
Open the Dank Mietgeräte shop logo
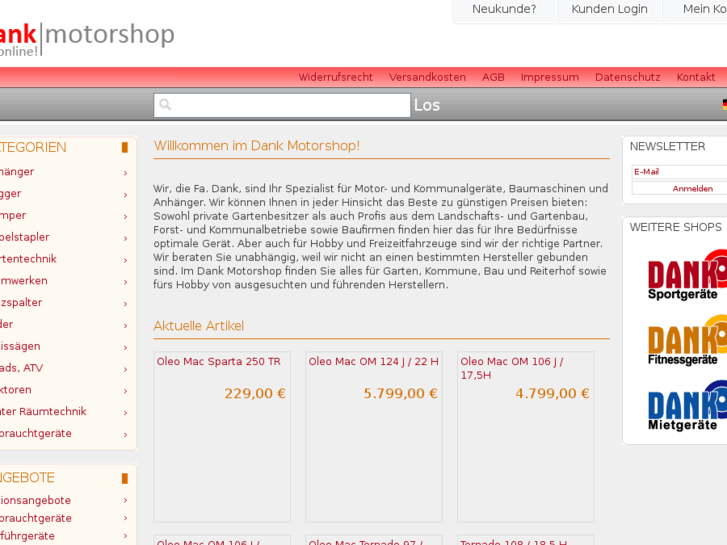(687, 405)
